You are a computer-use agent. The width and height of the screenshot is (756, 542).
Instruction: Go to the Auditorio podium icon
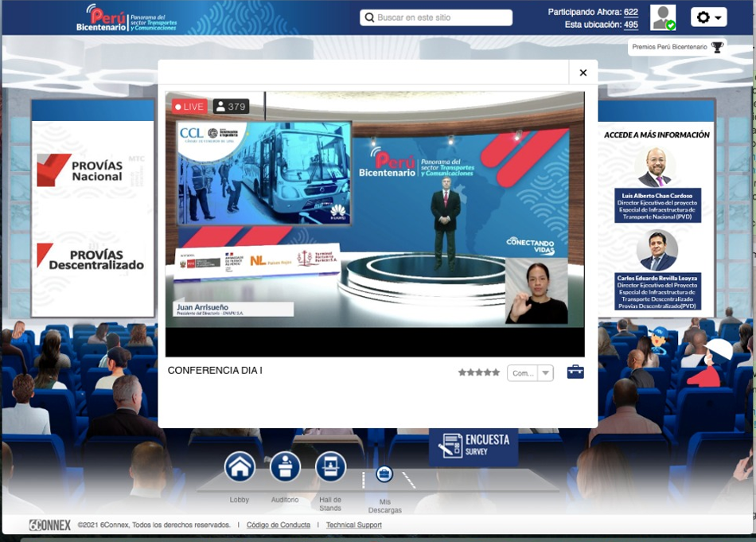pos(285,466)
